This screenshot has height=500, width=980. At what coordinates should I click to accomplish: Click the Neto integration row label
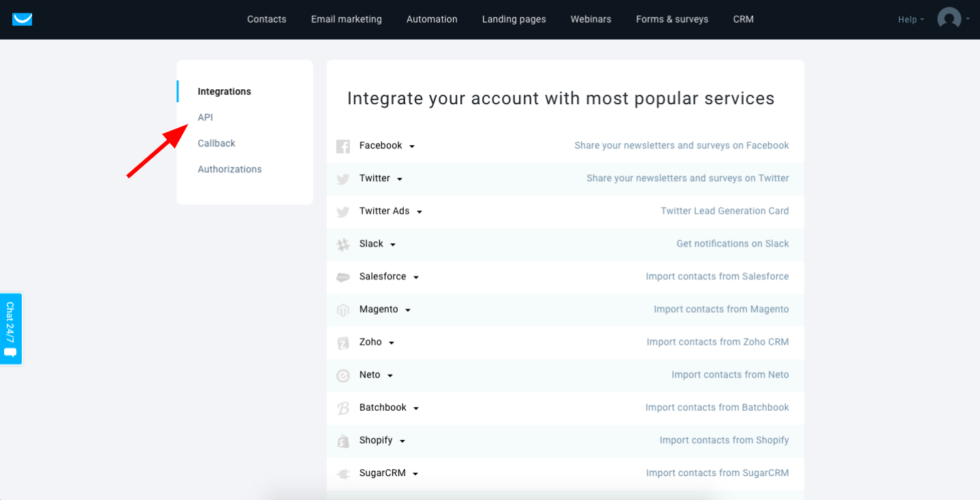(x=370, y=375)
